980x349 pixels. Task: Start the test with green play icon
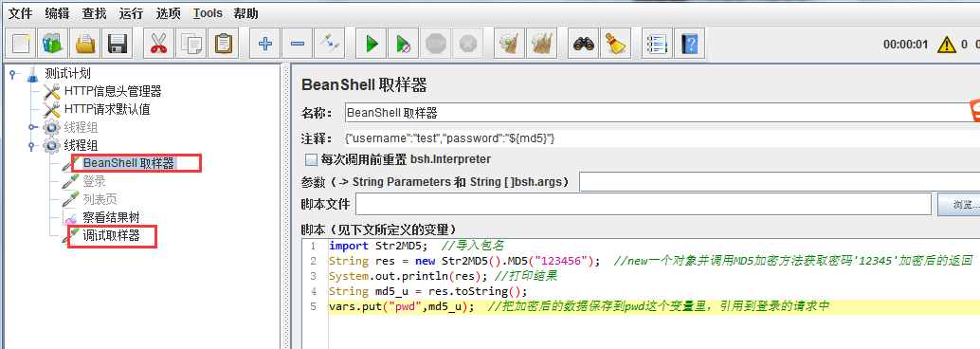(372, 44)
